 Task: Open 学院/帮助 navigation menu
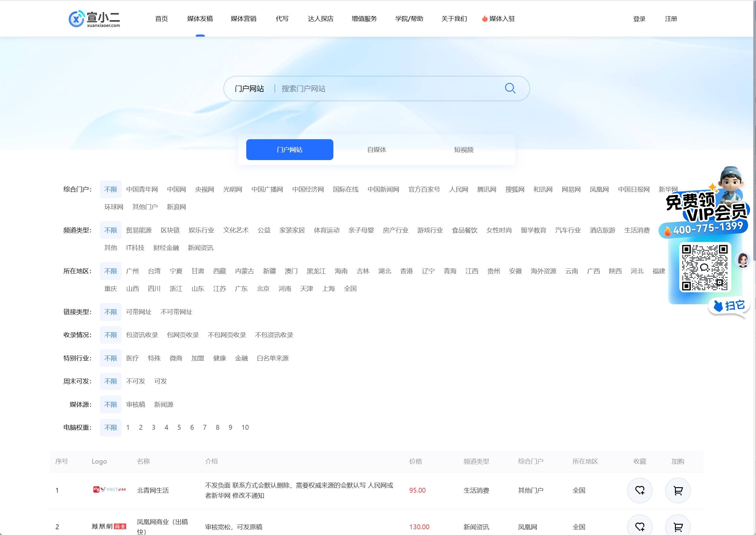409,19
